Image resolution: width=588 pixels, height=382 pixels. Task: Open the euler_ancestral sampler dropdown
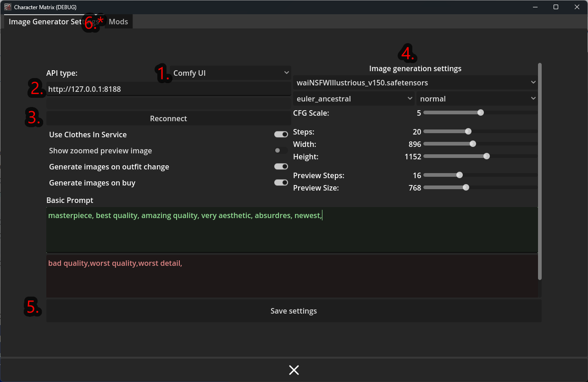tap(354, 99)
